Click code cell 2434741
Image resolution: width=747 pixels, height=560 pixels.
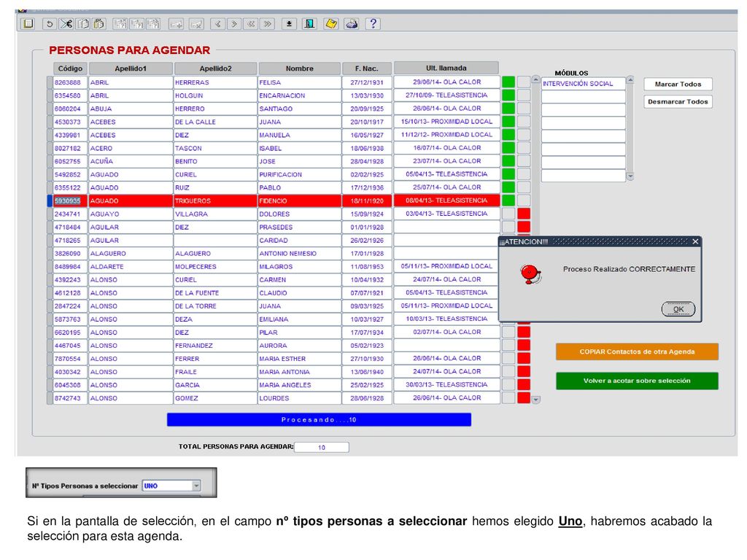click(70, 214)
